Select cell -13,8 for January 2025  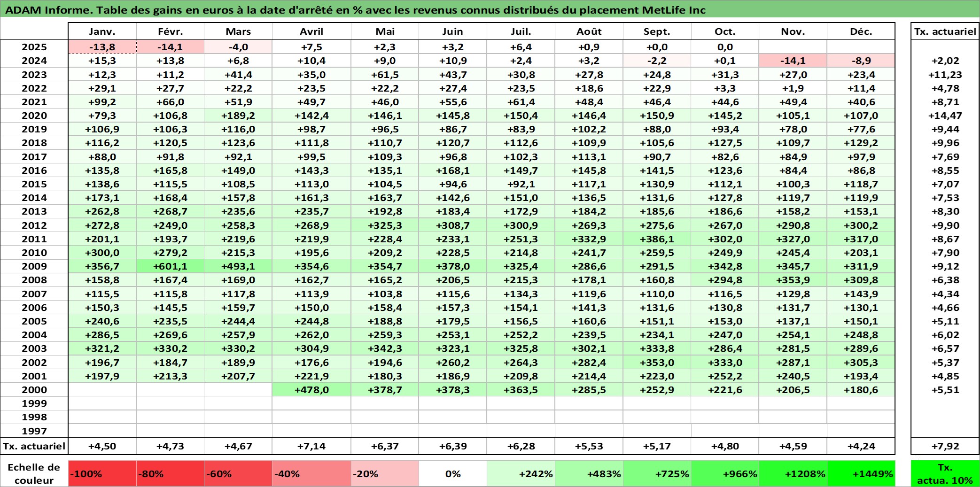102,47
